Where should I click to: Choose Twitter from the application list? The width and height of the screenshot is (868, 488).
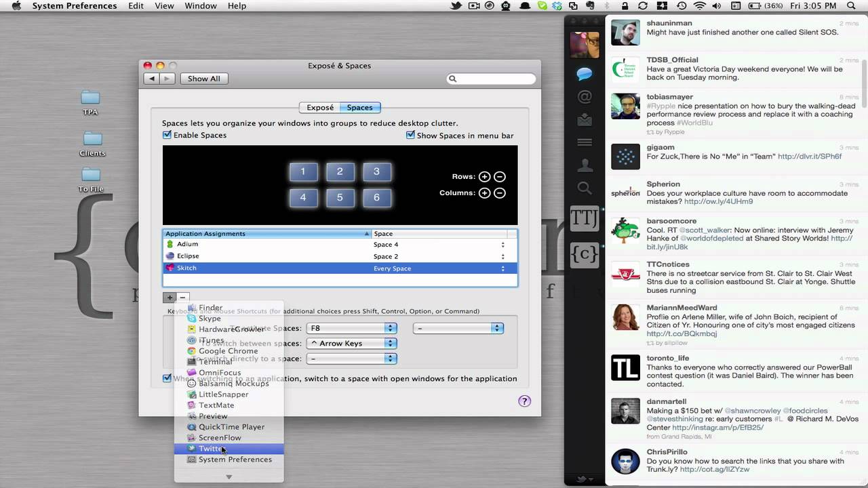coord(229,449)
